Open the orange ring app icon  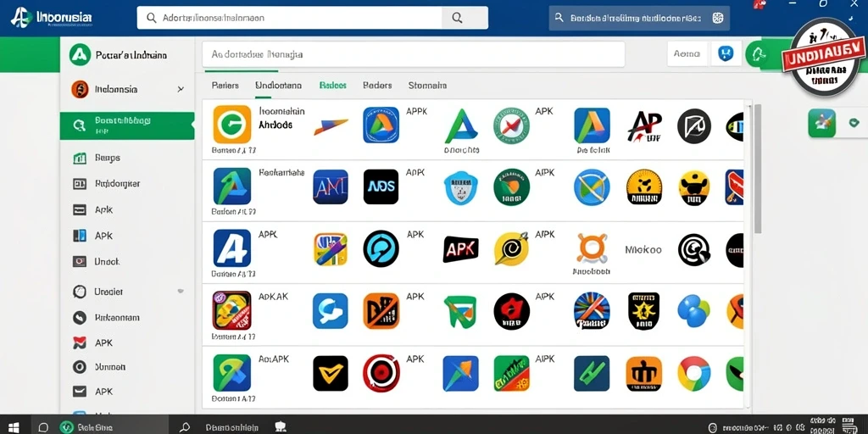click(592, 248)
